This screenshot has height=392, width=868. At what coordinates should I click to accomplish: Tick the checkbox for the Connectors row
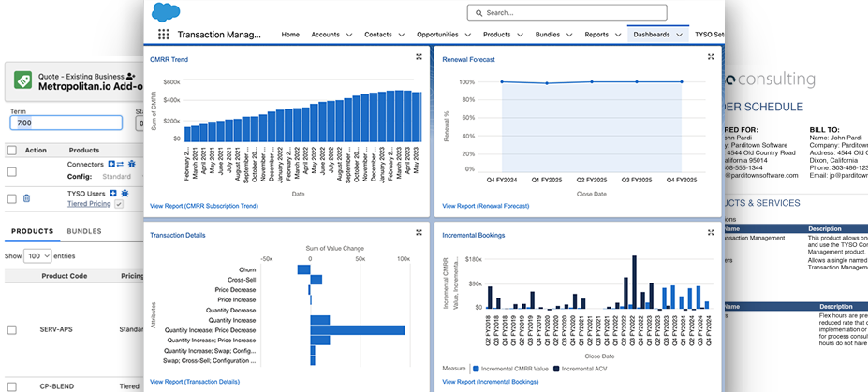(x=11, y=170)
